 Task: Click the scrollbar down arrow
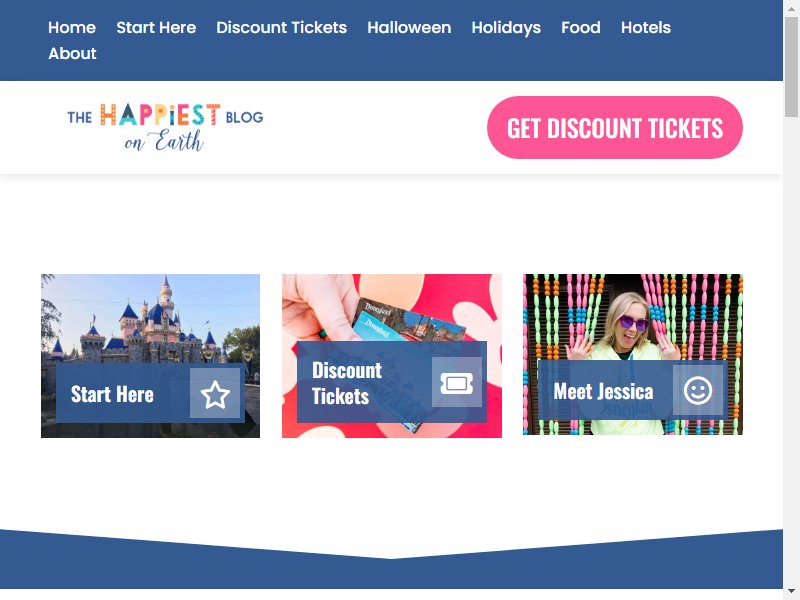792,594
